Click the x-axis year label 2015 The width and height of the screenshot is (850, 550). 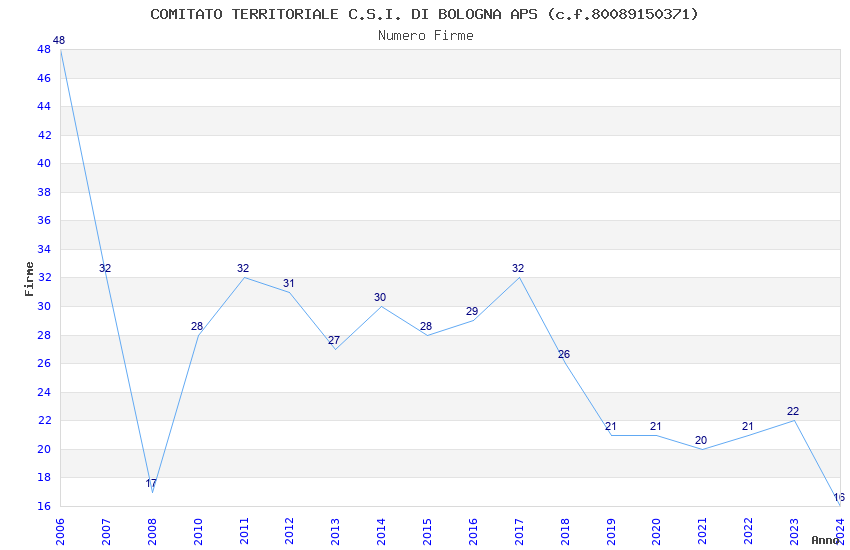pos(427,532)
